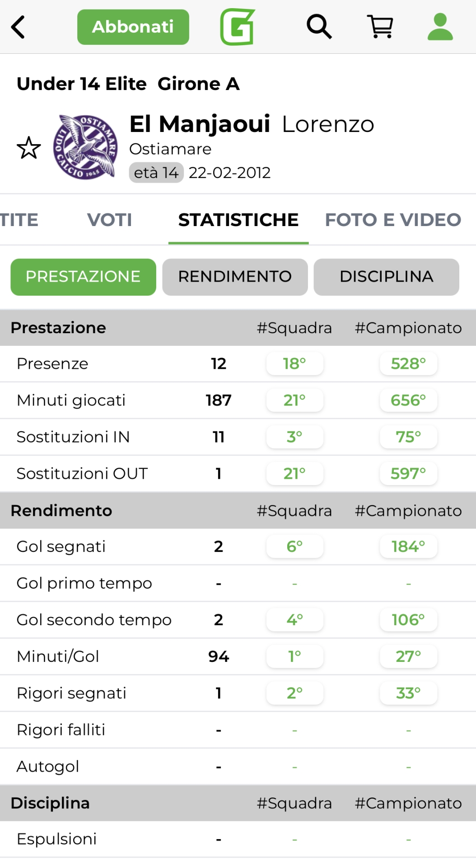Viewport: 476px width, 868px height.
Task: Tap the Ostiamare club crest logo
Action: (x=86, y=147)
